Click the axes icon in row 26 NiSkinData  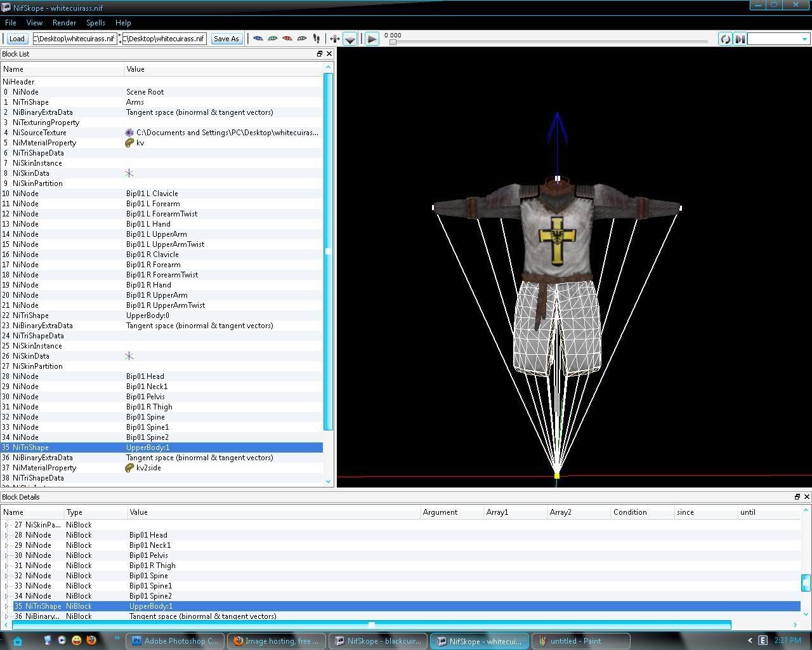point(129,356)
